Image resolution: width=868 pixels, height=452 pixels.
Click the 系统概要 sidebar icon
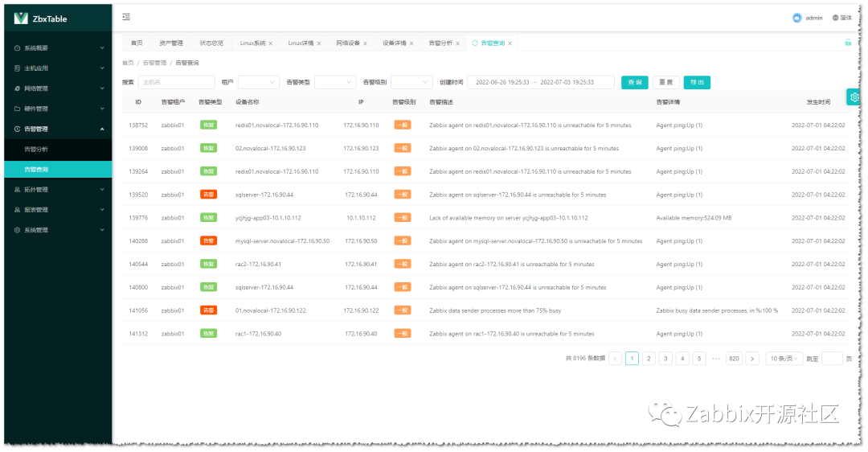(x=17, y=48)
